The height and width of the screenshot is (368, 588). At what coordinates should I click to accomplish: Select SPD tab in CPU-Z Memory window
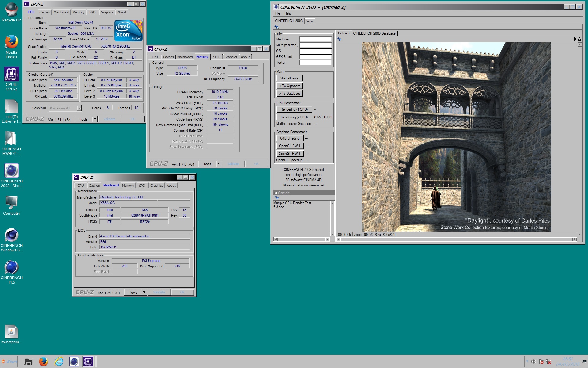point(216,57)
